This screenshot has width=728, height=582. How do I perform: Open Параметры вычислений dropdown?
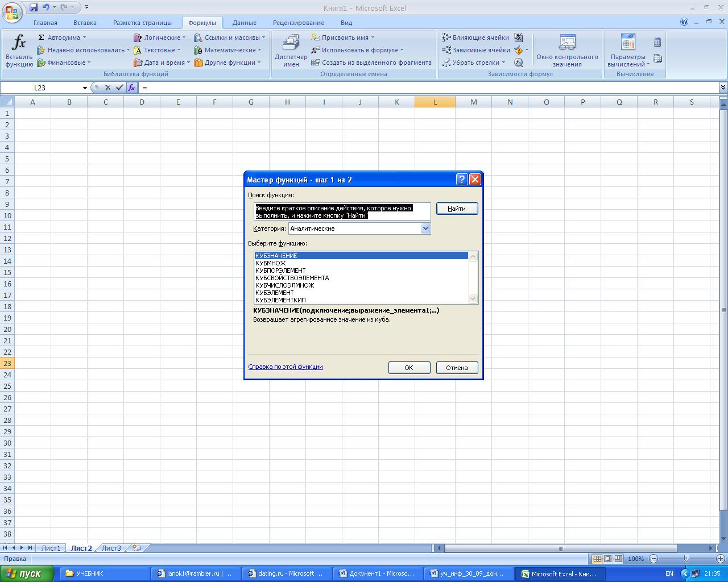628,50
